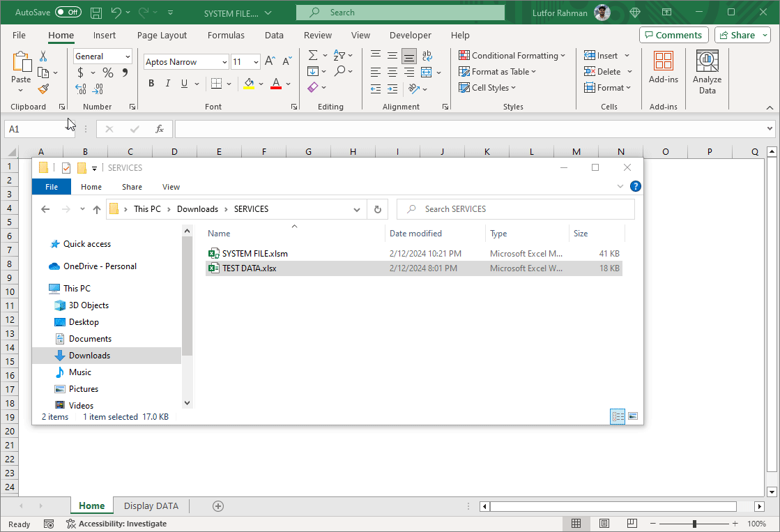This screenshot has height=532, width=780.
Task: Click Decrease Decimal icon
Action: (98, 89)
